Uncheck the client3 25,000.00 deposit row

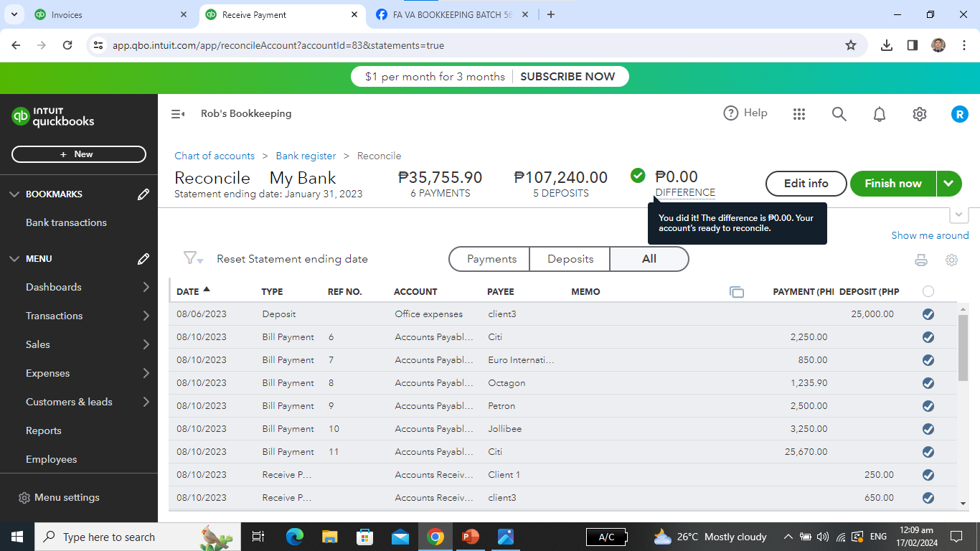(928, 314)
